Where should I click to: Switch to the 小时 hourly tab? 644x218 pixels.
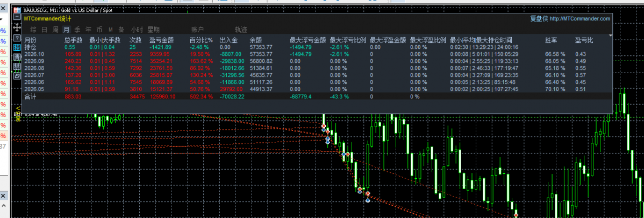(137, 30)
